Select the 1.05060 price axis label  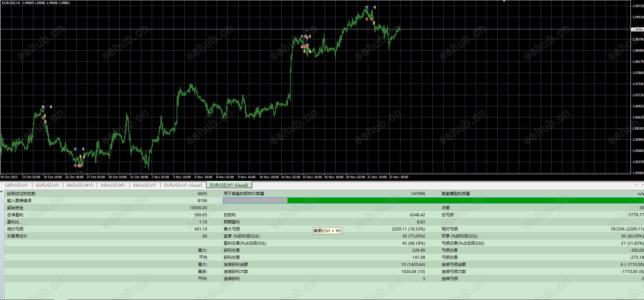[x=638, y=173]
